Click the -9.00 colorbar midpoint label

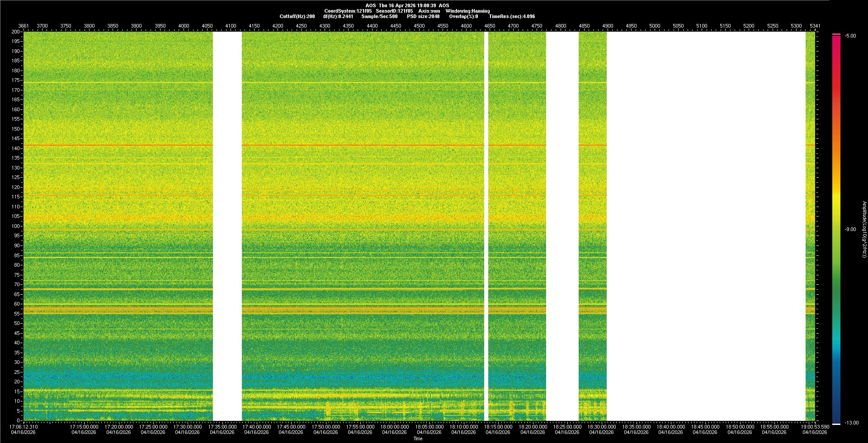coord(850,229)
